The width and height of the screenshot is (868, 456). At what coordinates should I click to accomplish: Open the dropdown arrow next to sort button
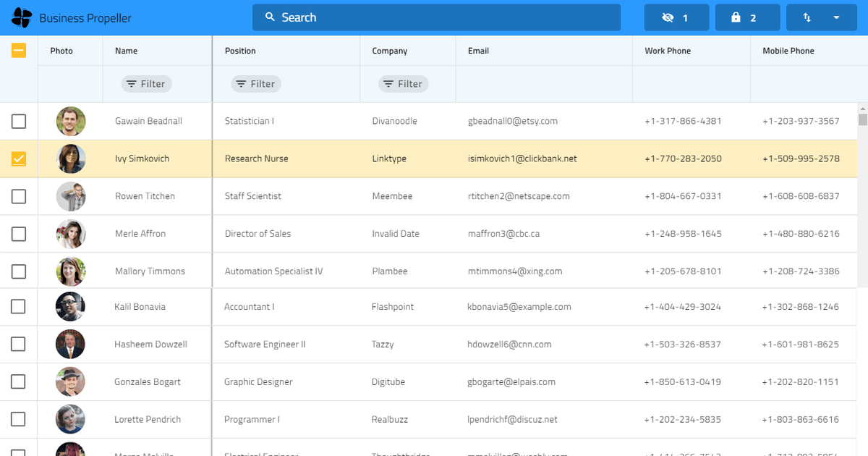coord(838,17)
